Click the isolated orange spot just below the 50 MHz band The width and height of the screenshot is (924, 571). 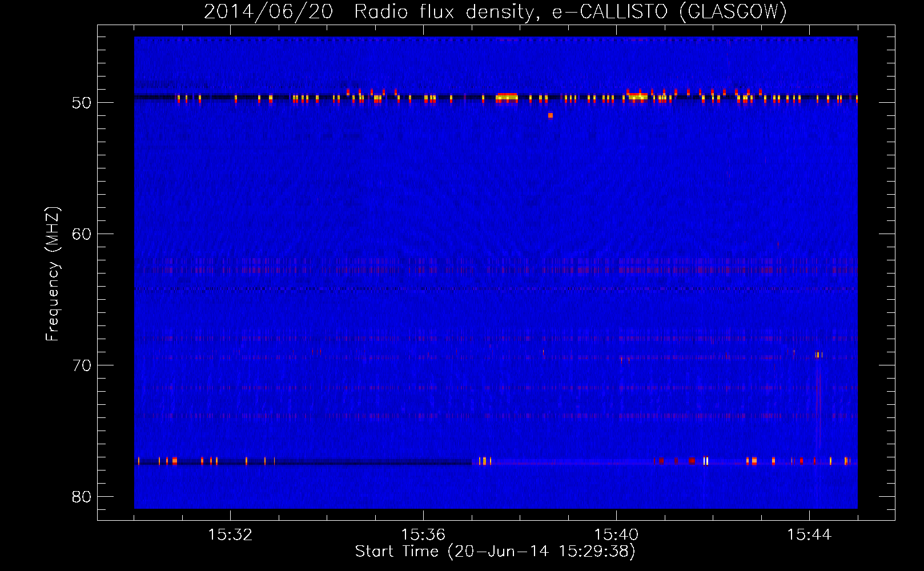551,115
